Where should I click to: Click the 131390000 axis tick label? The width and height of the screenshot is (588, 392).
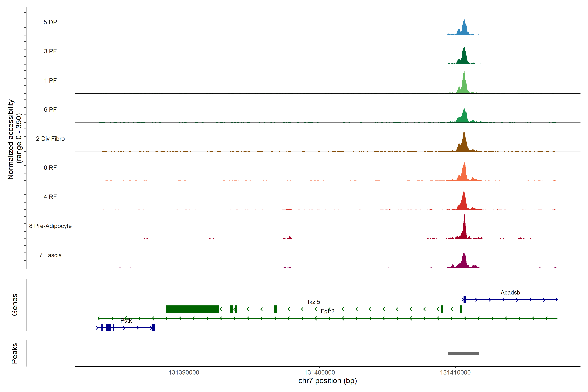[184, 373]
